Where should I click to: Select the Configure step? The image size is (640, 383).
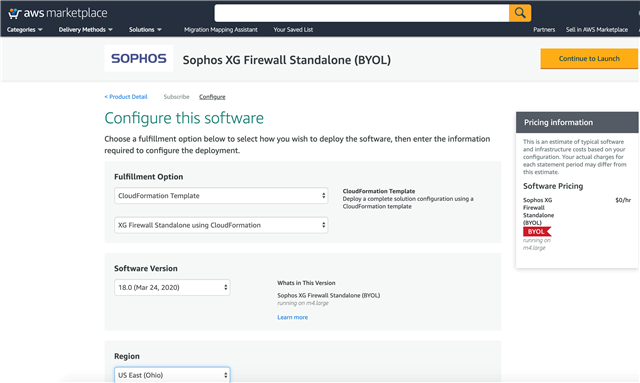tap(212, 97)
